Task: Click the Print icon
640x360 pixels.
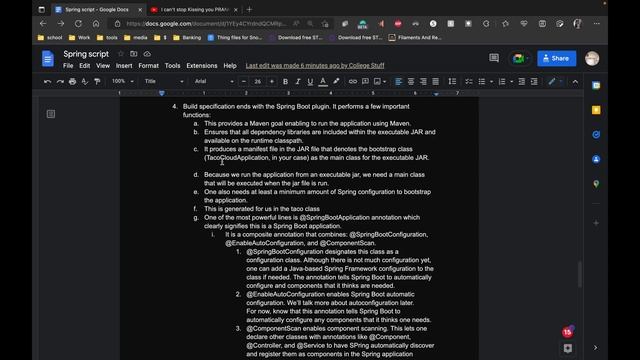Action: tap(72, 82)
